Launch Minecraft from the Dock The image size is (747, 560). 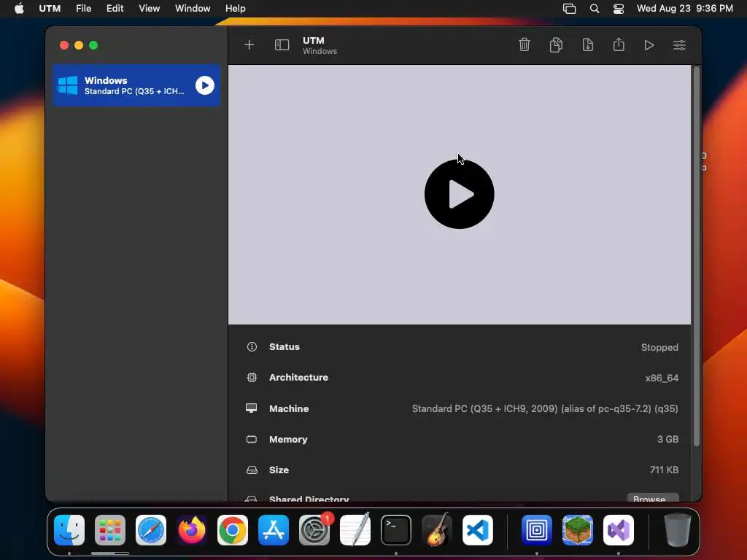click(578, 530)
